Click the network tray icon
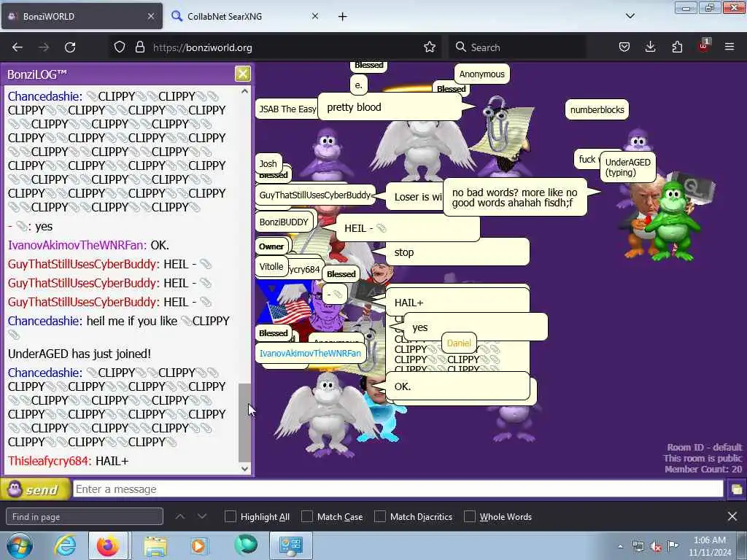This screenshot has width=747, height=560. [638, 546]
